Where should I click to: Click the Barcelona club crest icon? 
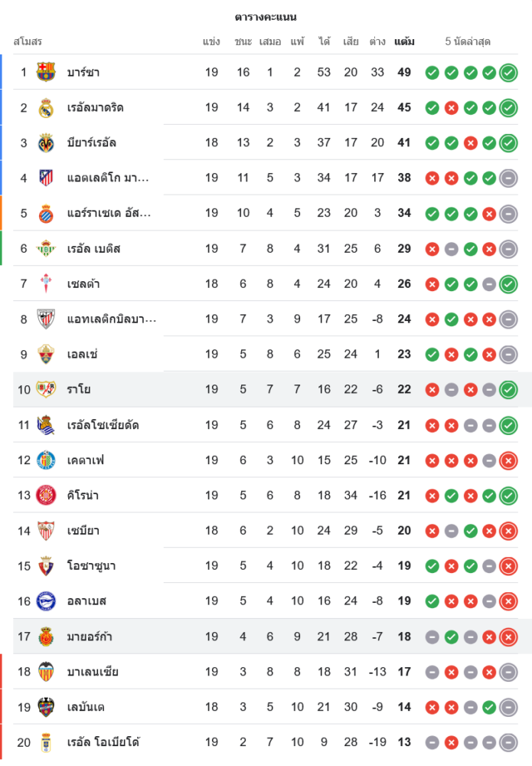(46, 72)
